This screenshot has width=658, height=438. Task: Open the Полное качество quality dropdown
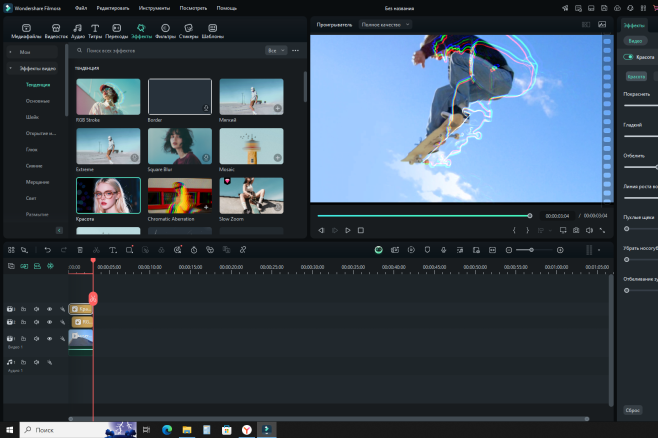pyautogui.click(x=385, y=25)
